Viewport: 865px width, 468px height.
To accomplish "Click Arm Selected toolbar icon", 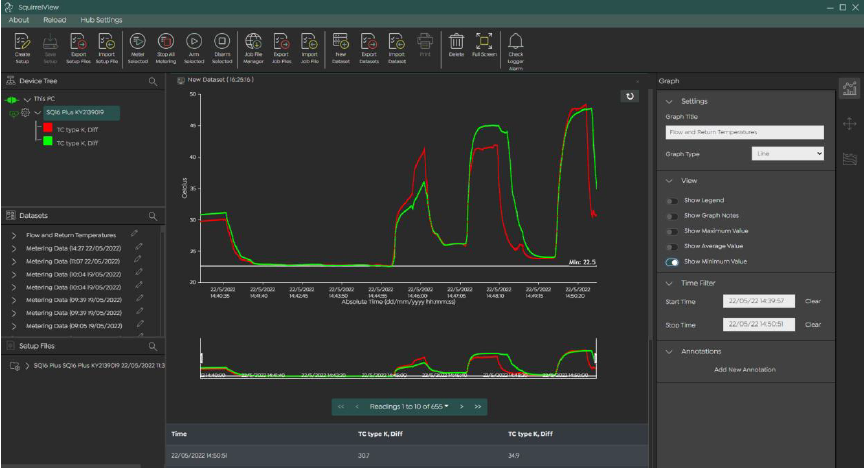I will [194, 41].
